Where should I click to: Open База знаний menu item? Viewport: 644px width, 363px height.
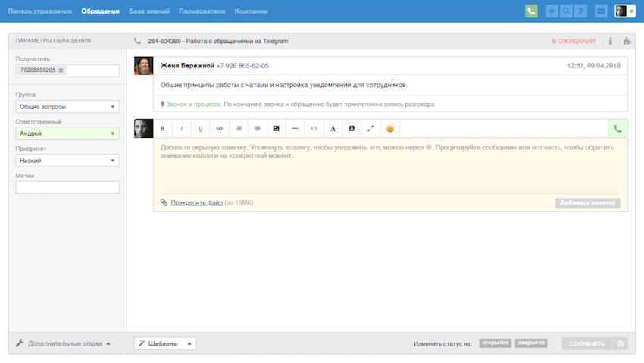tap(149, 11)
